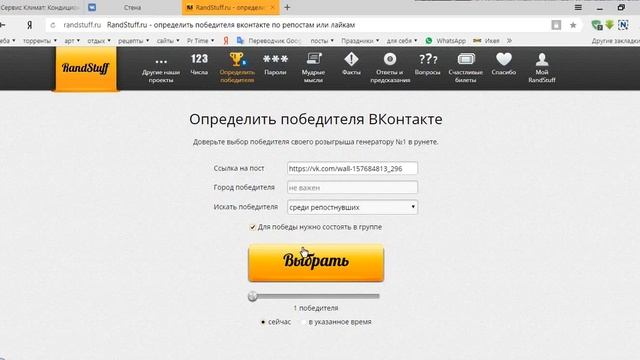Focus the 'Город победителя' input field
The height and width of the screenshot is (360, 640).
pyautogui.click(x=352, y=188)
